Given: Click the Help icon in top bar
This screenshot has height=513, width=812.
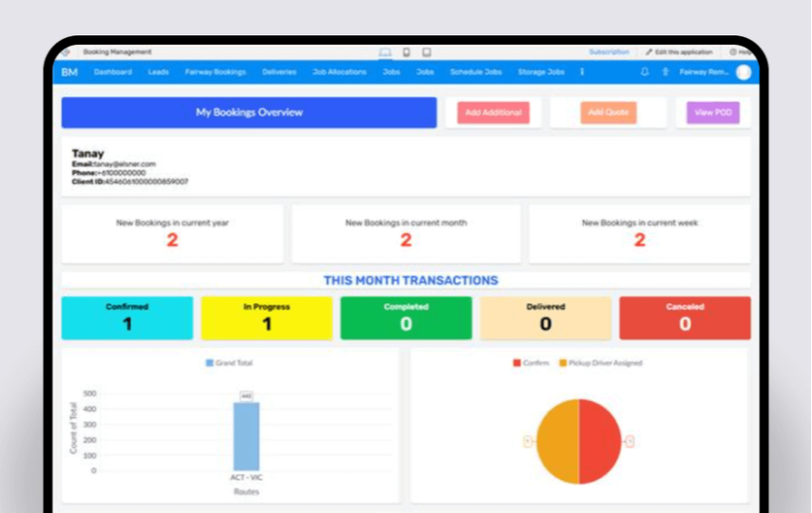Looking at the screenshot, I should point(738,52).
